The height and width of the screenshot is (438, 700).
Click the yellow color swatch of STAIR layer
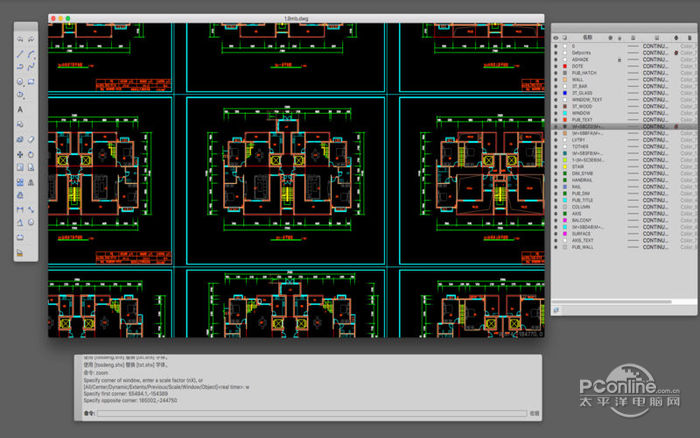[565, 167]
